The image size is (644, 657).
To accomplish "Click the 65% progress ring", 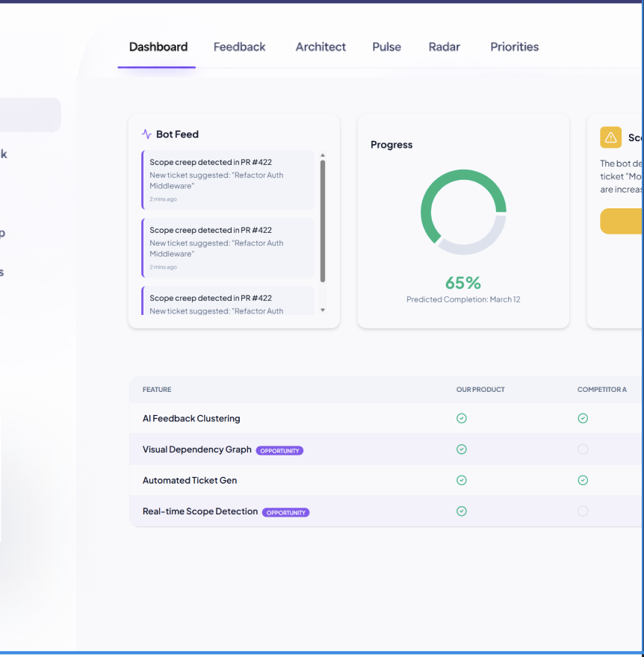I will click(x=463, y=210).
